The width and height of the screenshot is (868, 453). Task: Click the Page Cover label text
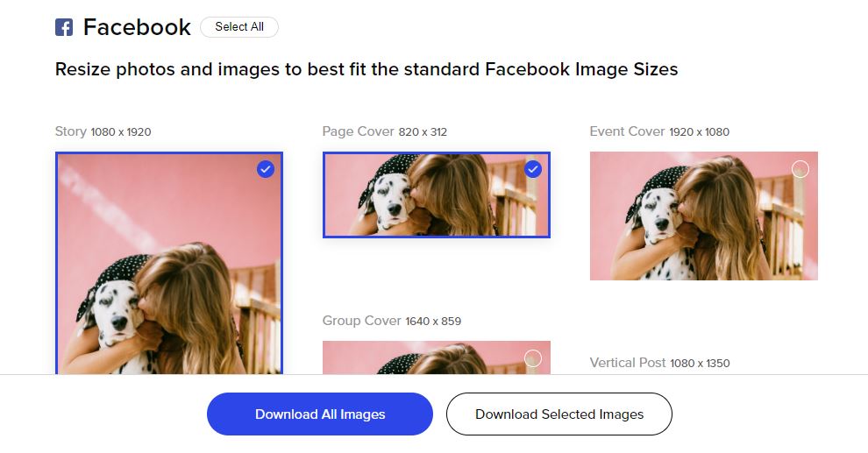point(359,131)
